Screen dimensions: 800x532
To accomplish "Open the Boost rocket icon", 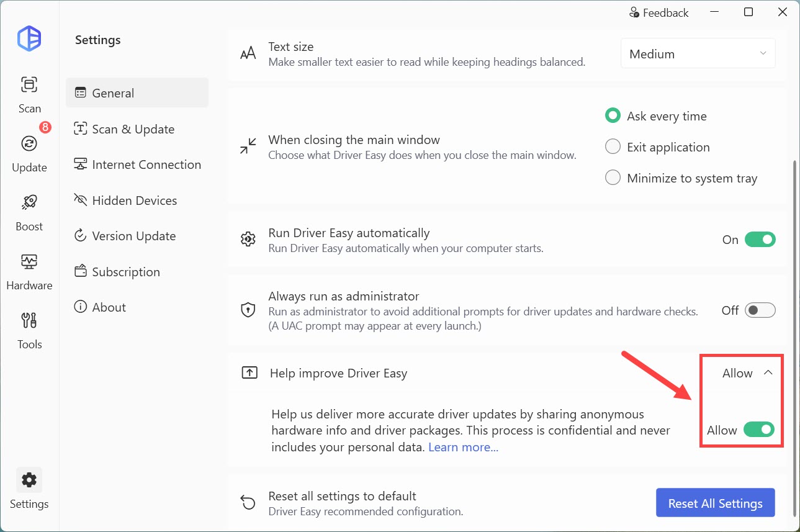I will tap(29, 202).
